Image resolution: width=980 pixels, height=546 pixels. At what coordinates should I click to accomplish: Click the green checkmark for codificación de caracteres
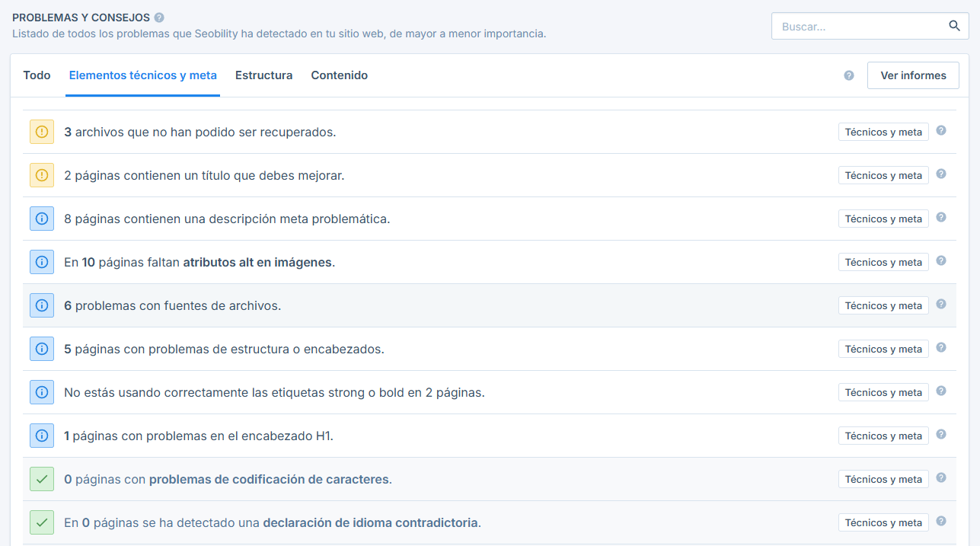[41, 478]
